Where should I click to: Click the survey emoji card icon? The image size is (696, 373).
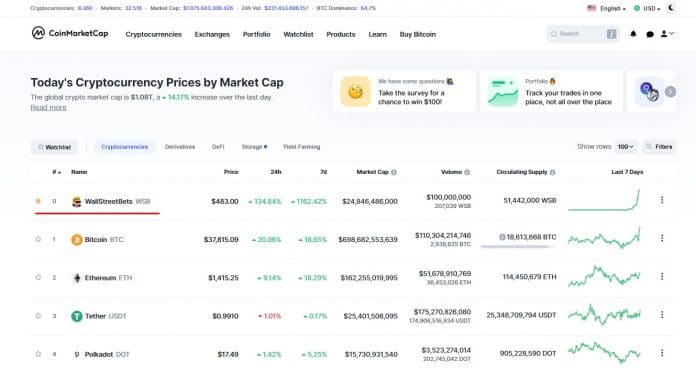point(356,91)
